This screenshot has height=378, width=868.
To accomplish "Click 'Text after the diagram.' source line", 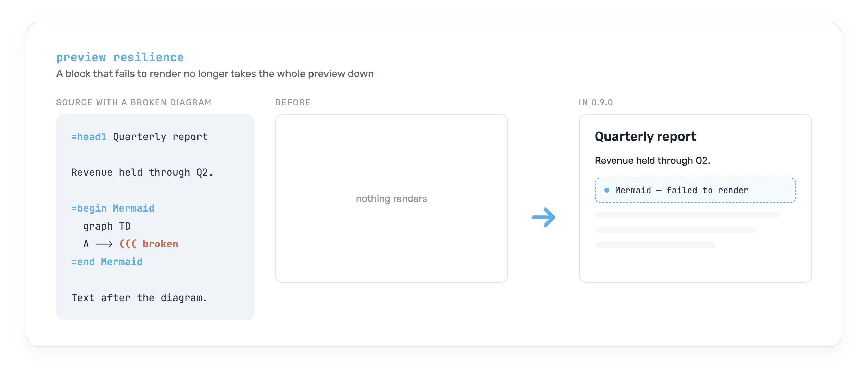I will click(x=139, y=298).
